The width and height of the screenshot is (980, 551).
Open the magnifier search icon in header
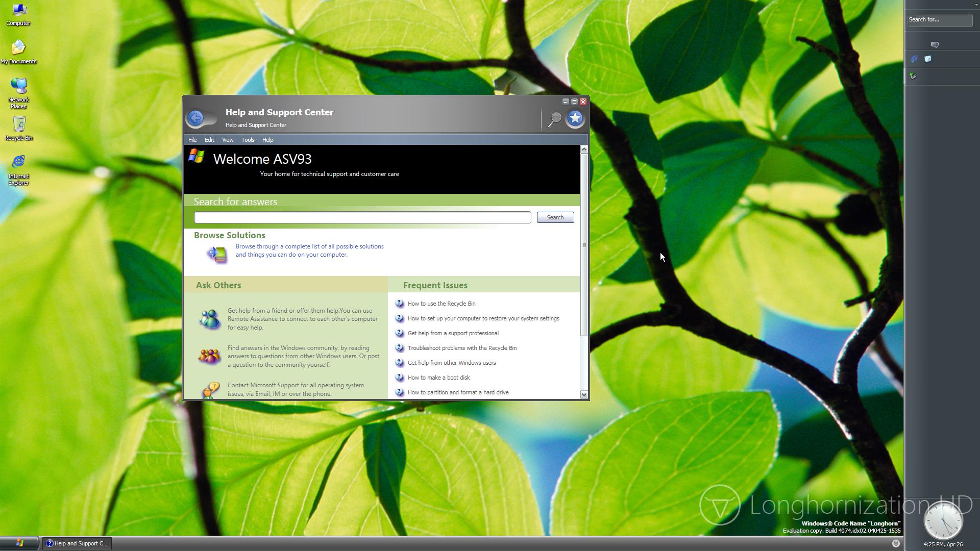(554, 119)
